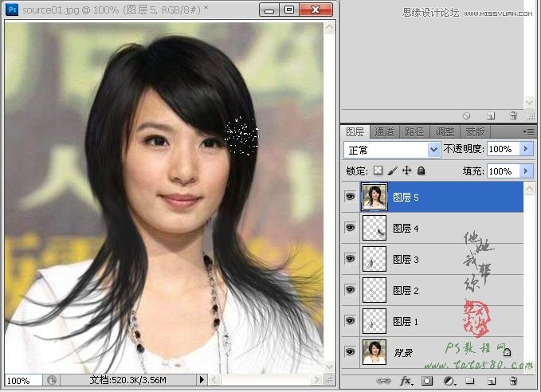Switch to the 图层 tab
Viewport: 541px width, 392px height.
(355, 131)
